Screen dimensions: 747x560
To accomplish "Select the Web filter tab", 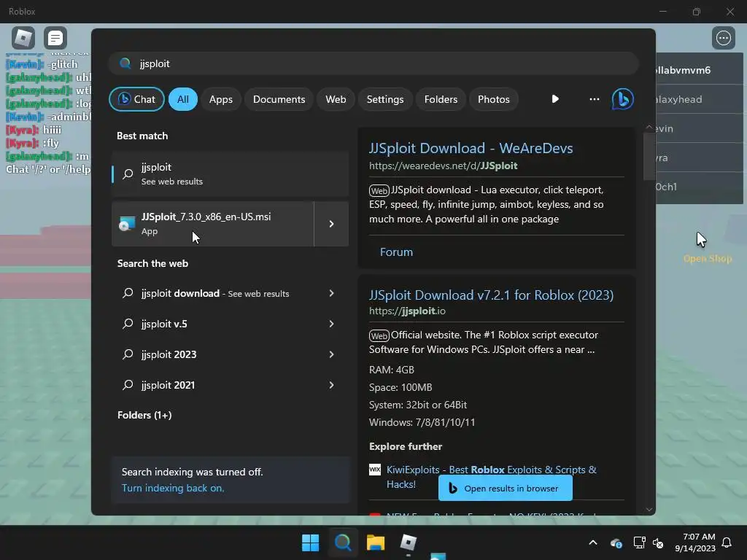I will (x=336, y=99).
